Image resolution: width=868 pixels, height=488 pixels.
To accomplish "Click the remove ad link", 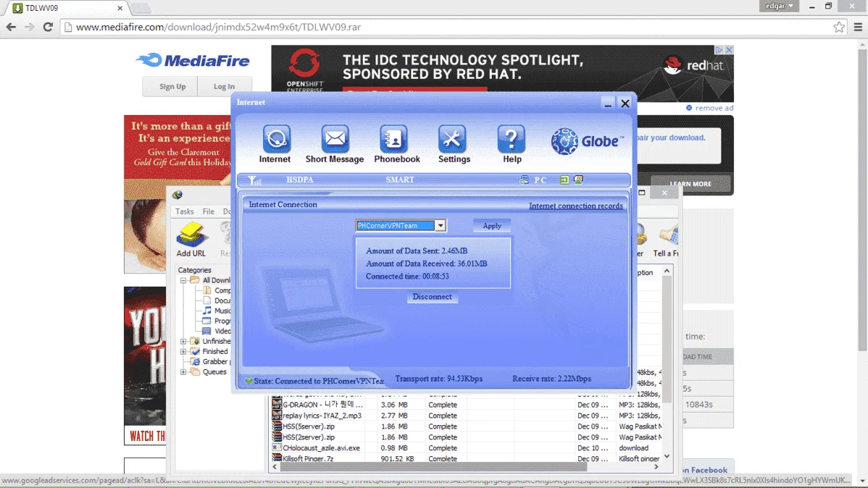I will pos(709,108).
